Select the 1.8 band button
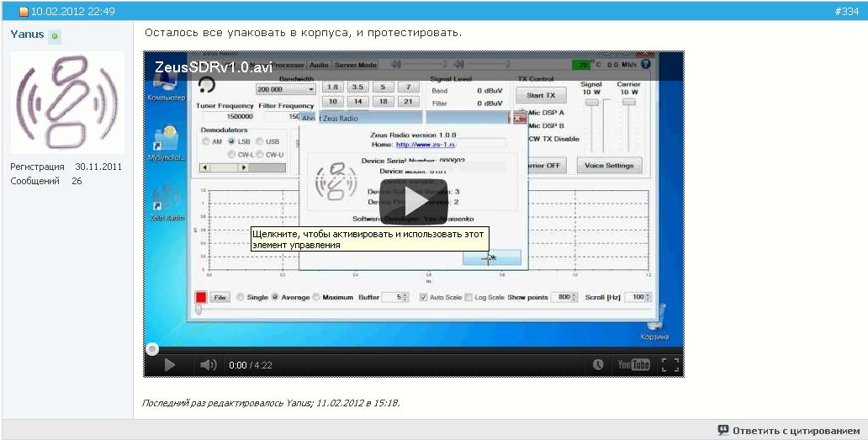The image size is (868, 440). point(332,87)
